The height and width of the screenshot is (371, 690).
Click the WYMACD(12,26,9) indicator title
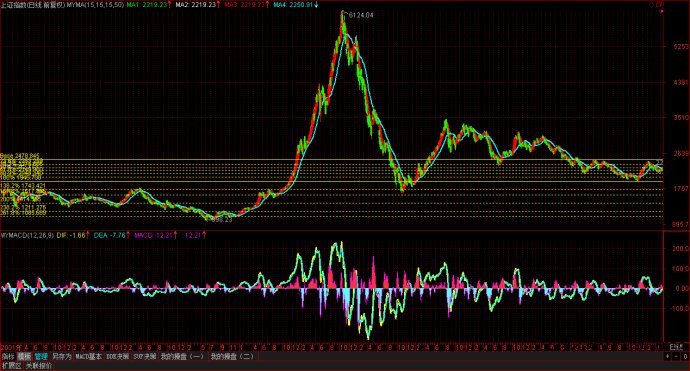(27, 235)
